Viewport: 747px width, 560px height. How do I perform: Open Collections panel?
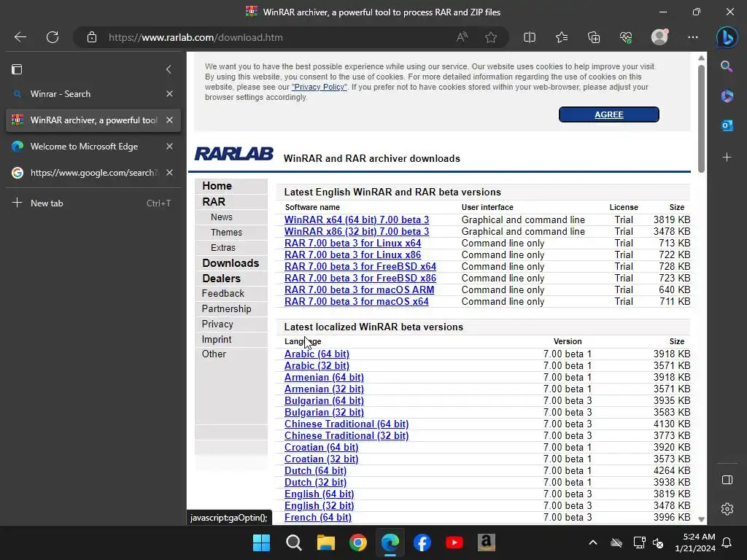[594, 37]
